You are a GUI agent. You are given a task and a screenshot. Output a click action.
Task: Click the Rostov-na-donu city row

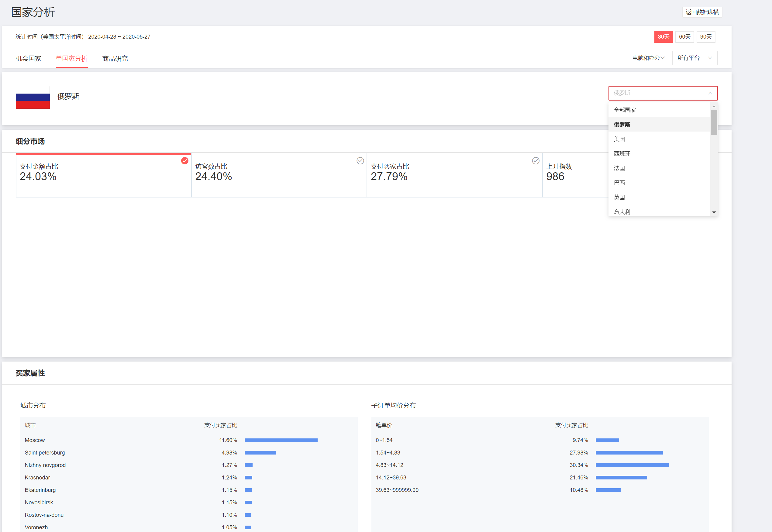tap(189, 515)
